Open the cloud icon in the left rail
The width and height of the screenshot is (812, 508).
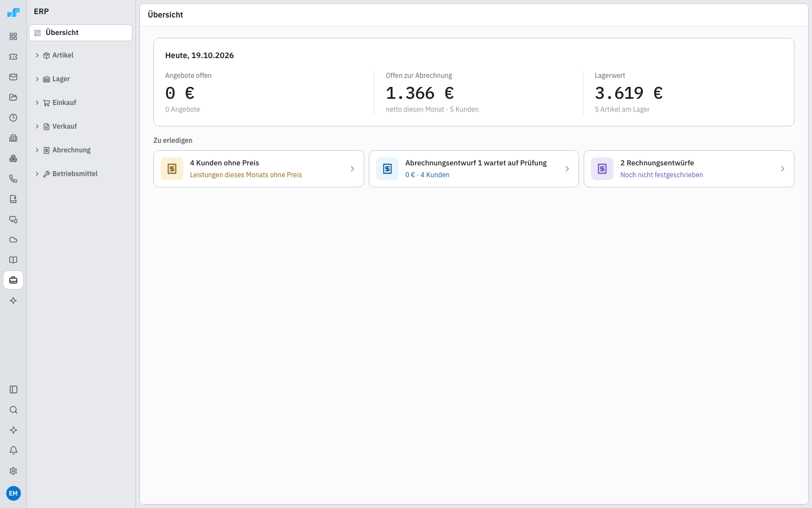click(14, 240)
